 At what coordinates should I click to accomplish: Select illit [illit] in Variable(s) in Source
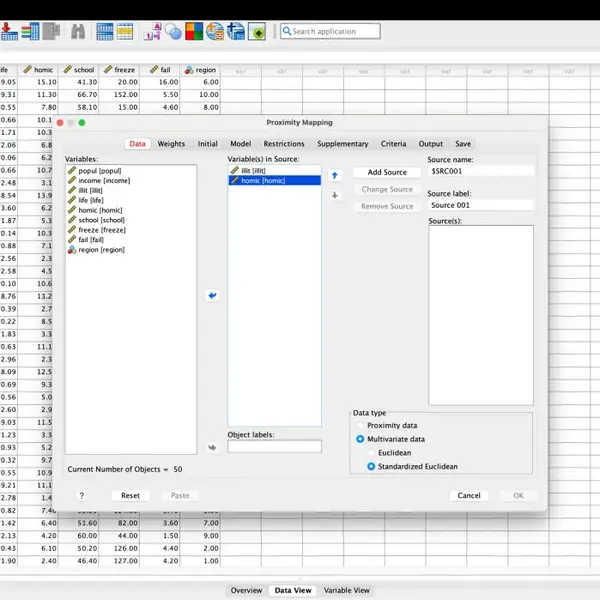(x=275, y=171)
